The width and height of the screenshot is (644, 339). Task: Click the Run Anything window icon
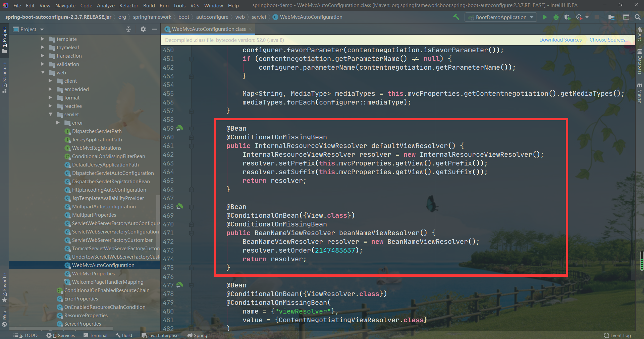coord(626,17)
